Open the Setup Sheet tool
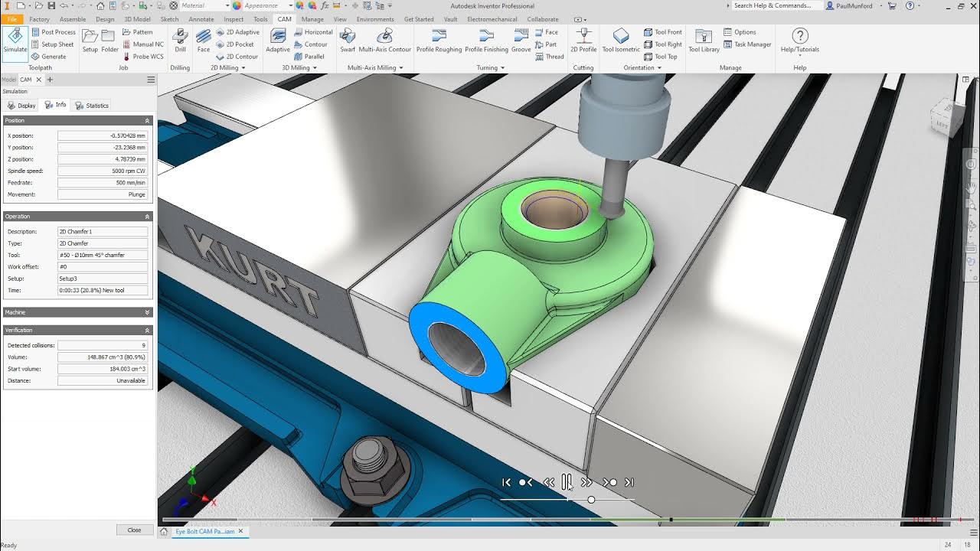 53,44
